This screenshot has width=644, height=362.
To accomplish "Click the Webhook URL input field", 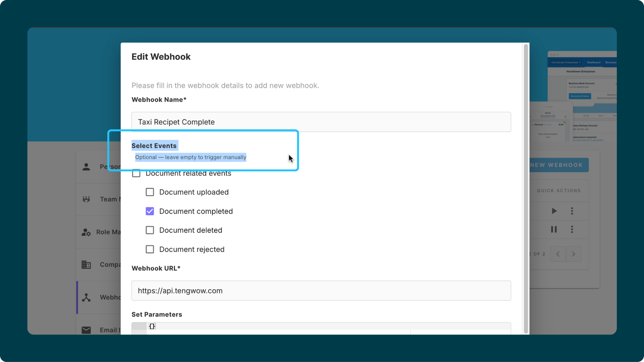I will tap(321, 291).
